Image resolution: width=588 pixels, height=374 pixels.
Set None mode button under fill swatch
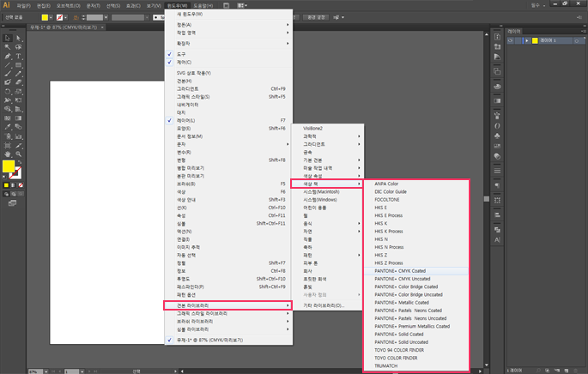coord(21,185)
